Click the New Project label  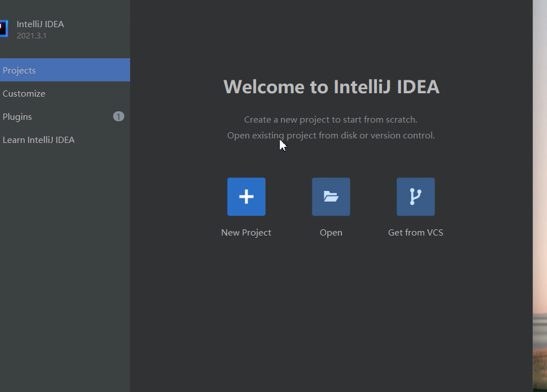click(246, 233)
